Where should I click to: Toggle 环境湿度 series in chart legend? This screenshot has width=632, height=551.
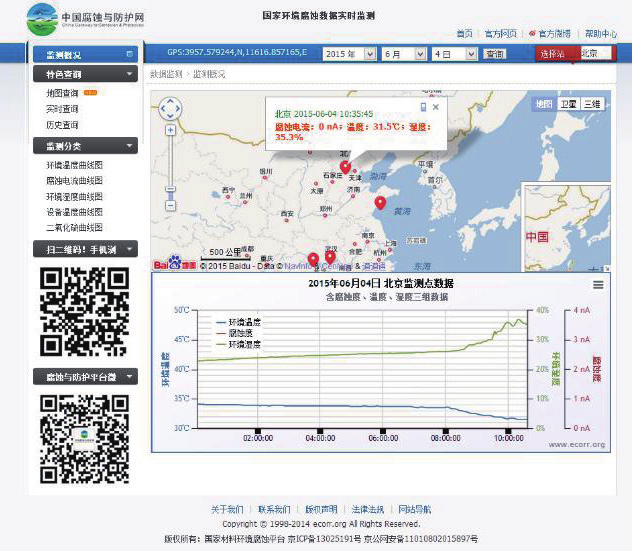point(237,344)
